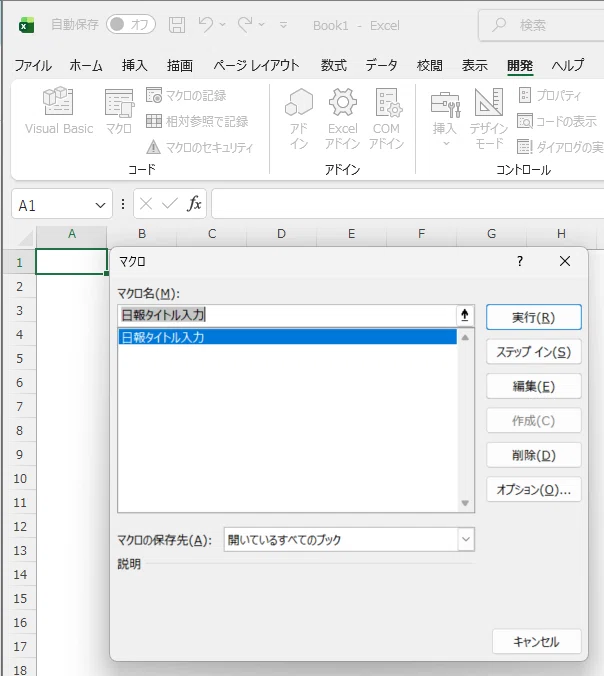Switch to the 校閲 tab
This screenshot has height=676, width=604.
pyautogui.click(x=429, y=66)
